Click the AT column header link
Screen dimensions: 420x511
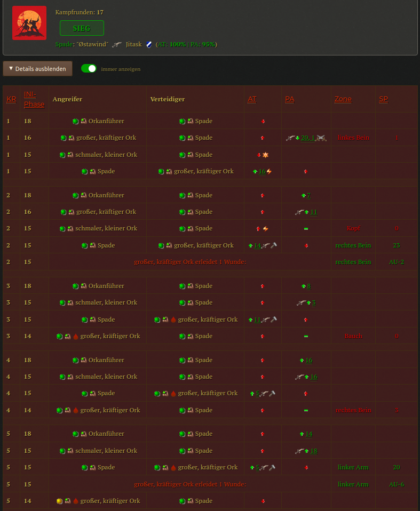pyautogui.click(x=252, y=99)
